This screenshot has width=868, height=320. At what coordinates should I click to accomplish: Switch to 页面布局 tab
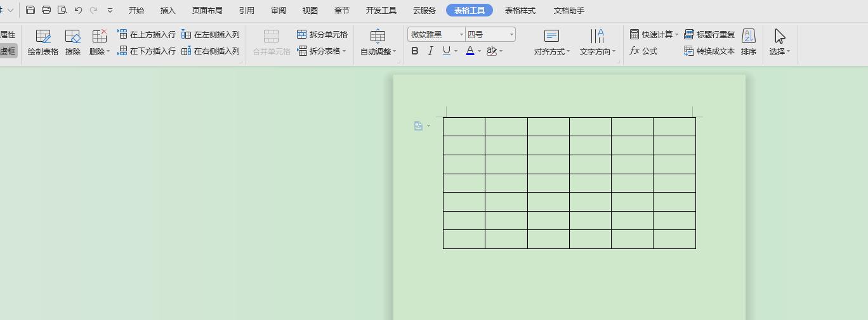coord(207,11)
